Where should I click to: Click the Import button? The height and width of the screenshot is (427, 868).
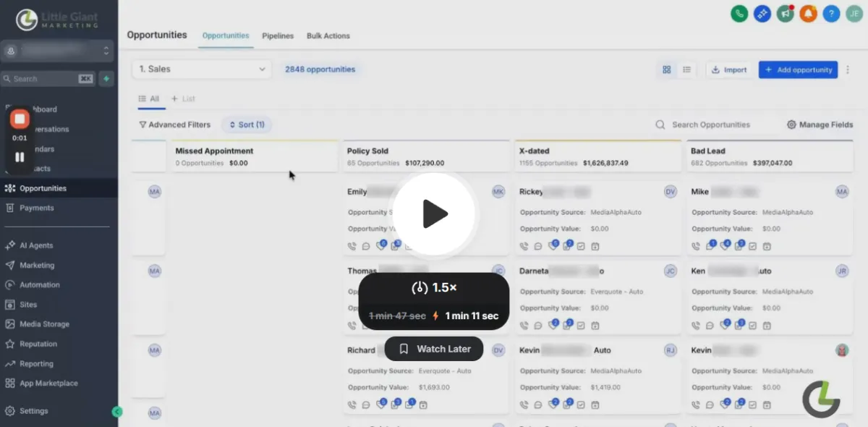pyautogui.click(x=729, y=69)
